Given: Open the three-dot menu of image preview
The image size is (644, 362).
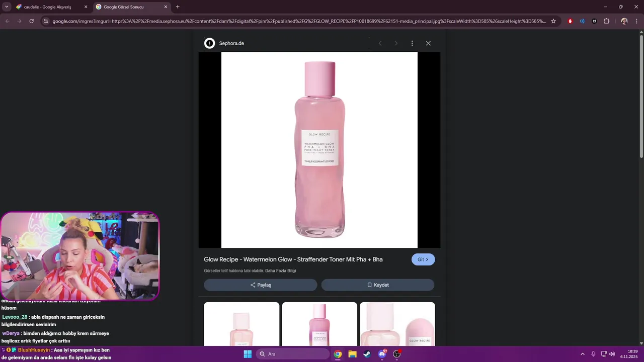Looking at the screenshot, I should (412, 43).
